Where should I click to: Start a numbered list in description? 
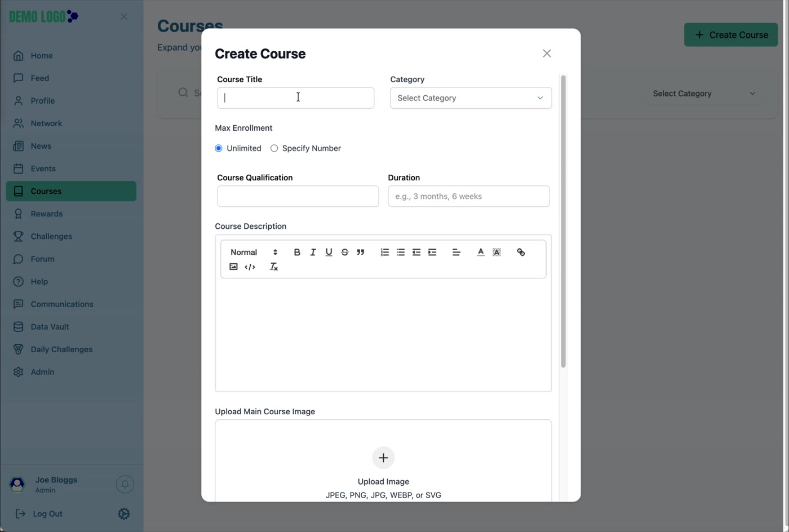click(384, 252)
